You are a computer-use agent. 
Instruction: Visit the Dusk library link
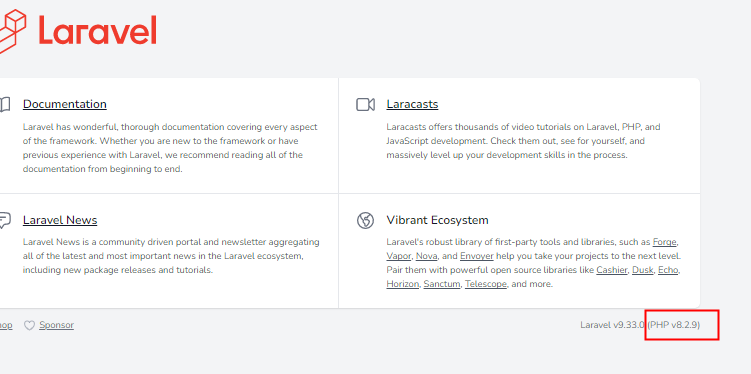643,270
